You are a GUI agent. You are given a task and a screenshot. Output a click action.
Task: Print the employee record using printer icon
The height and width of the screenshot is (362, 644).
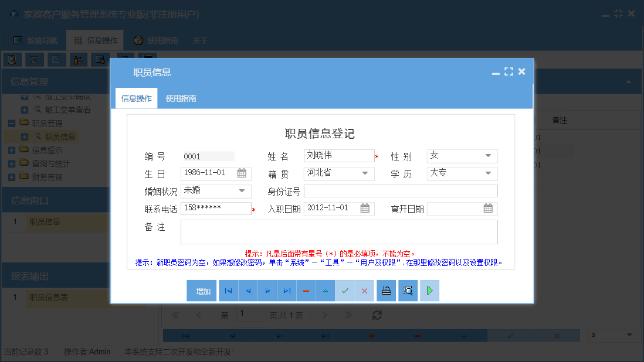pos(386,290)
